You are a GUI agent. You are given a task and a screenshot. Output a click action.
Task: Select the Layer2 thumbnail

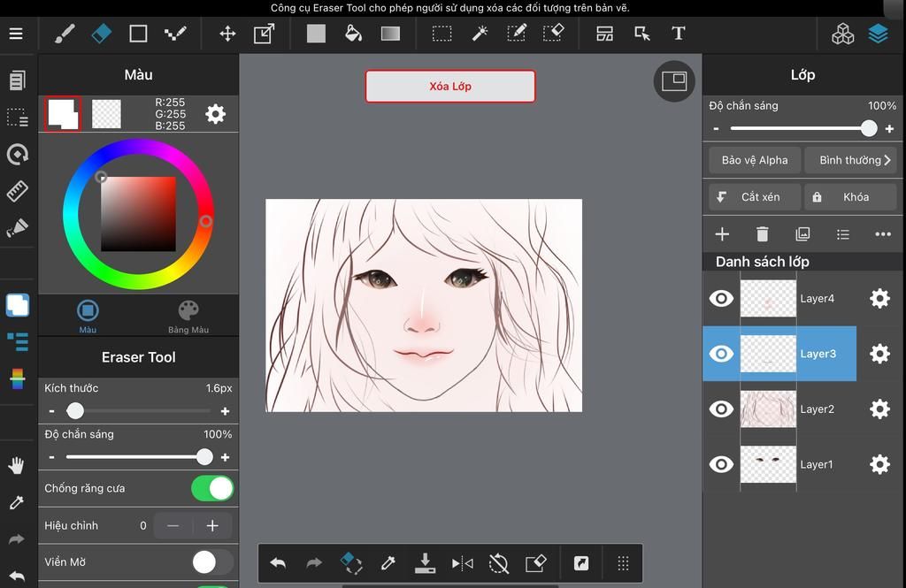click(x=768, y=409)
